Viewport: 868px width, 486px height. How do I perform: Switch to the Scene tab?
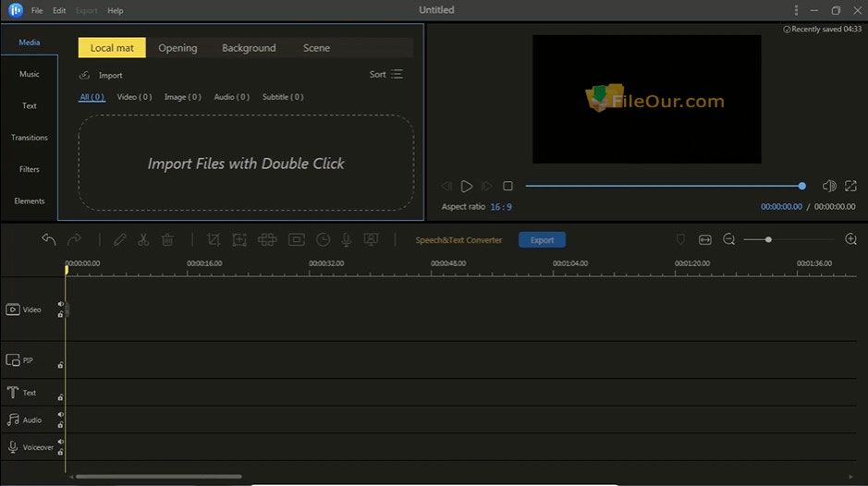(317, 48)
